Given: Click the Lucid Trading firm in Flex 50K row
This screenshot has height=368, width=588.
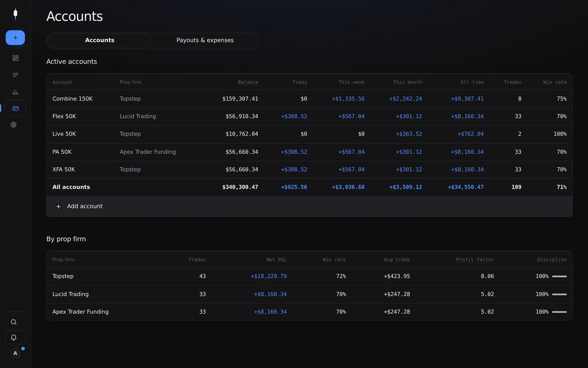Looking at the screenshot, I should [x=138, y=116].
